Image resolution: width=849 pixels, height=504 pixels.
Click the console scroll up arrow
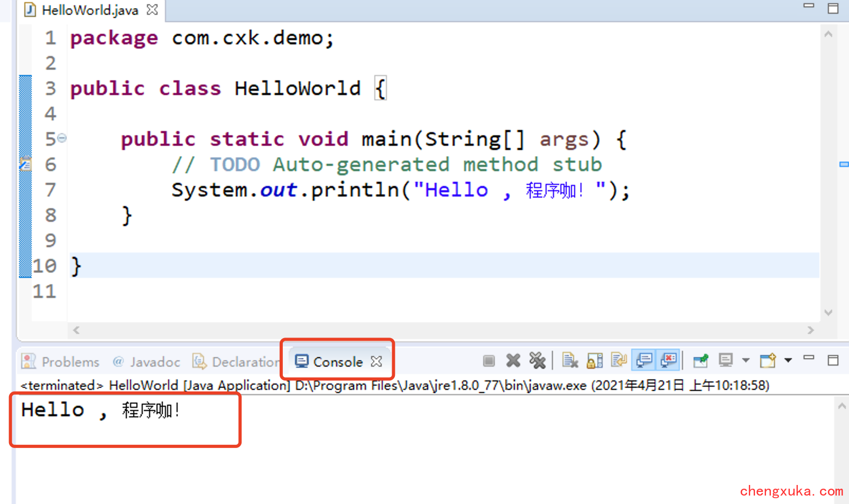click(x=842, y=406)
